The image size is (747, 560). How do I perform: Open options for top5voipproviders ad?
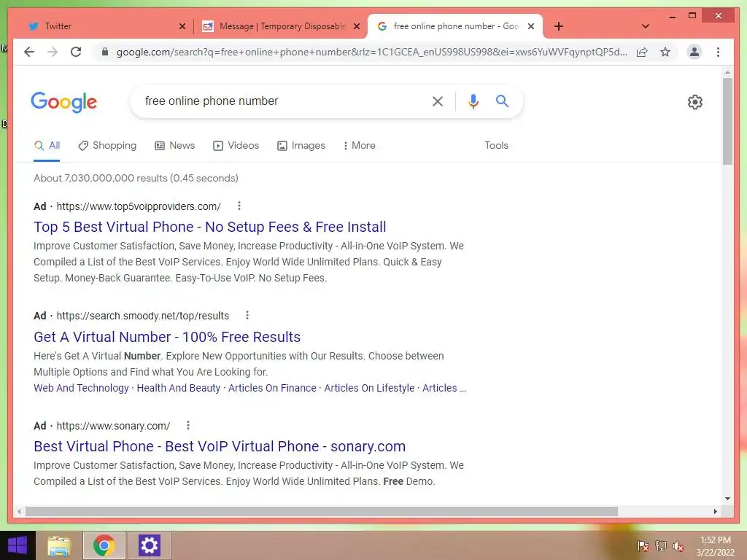point(239,206)
